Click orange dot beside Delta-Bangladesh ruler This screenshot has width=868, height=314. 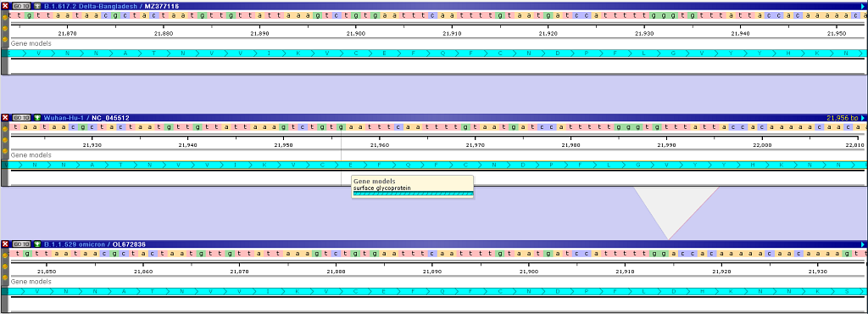tap(5, 28)
